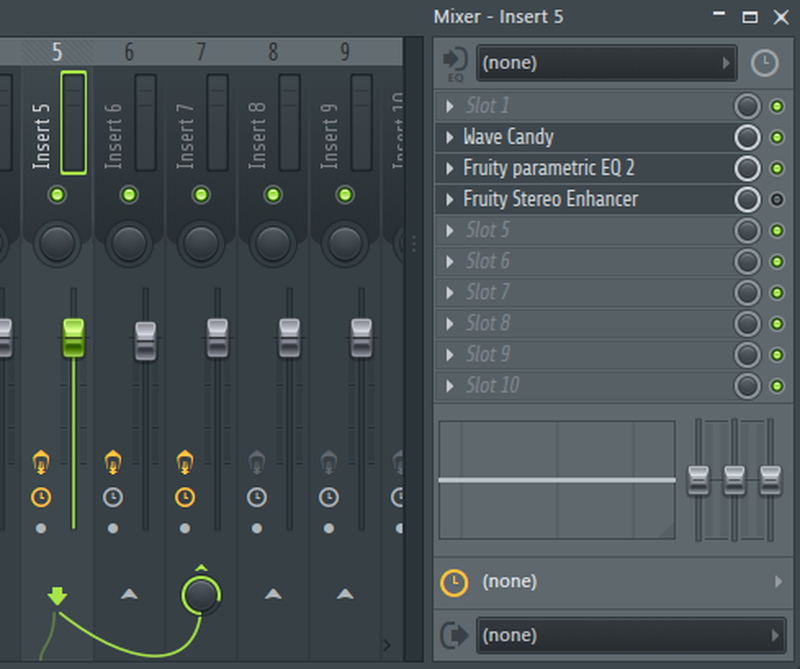Open Fruity parametric EQ 2 menu arrow
Viewport: 800px width, 669px height.
(449, 168)
